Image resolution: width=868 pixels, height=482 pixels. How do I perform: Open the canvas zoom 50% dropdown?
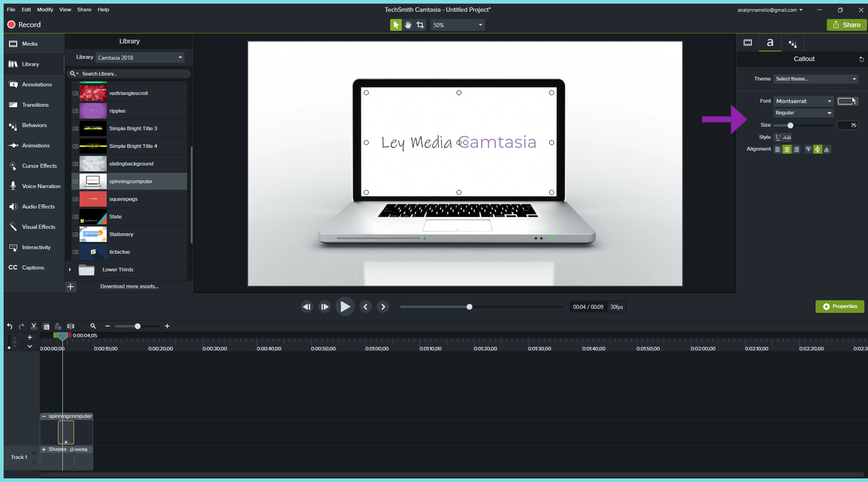click(x=458, y=25)
